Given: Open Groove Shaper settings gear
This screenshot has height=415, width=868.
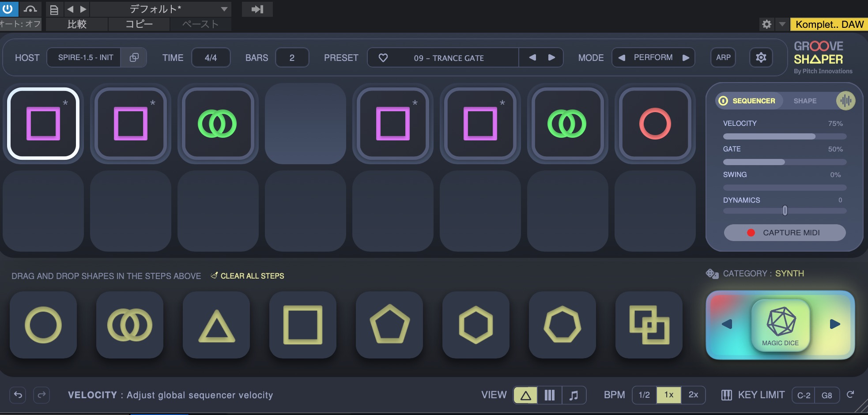Looking at the screenshot, I should tap(761, 57).
